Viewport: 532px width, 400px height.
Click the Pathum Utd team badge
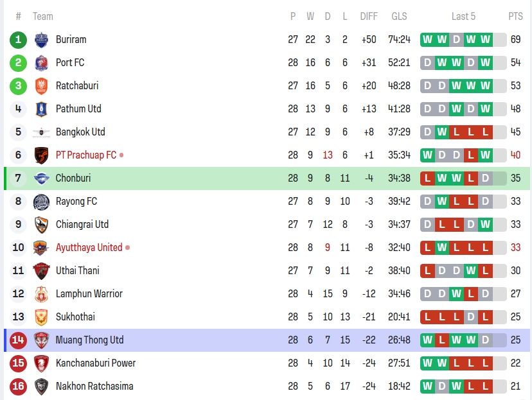[x=41, y=109]
